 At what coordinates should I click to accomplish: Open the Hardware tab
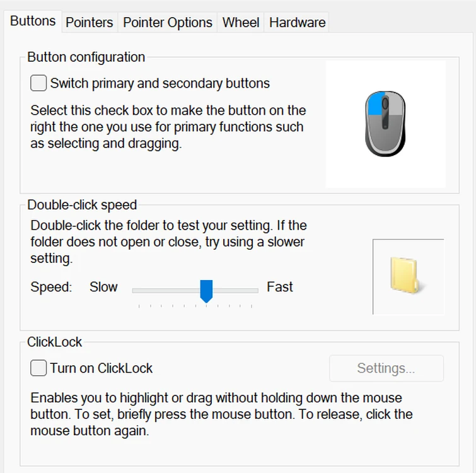coord(298,22)
